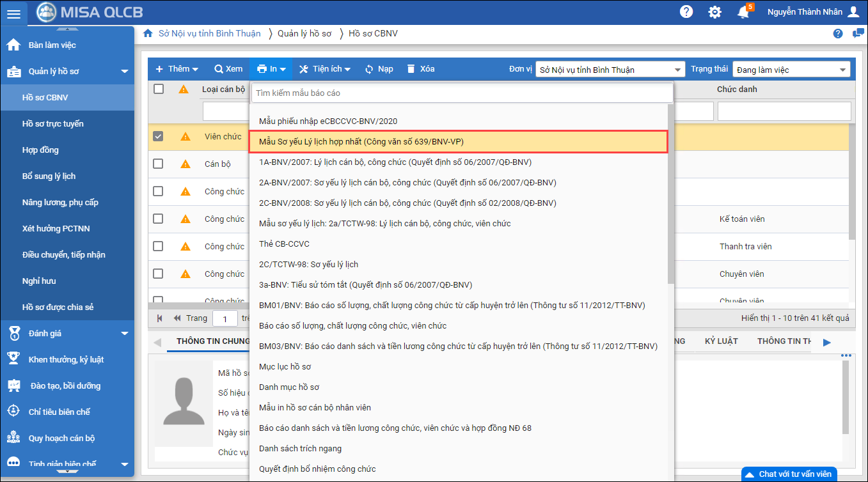The height and width of the screenshot is (482, 868).
Task: Expand the Đơn vị dropdown
Action: coord(678,70)
